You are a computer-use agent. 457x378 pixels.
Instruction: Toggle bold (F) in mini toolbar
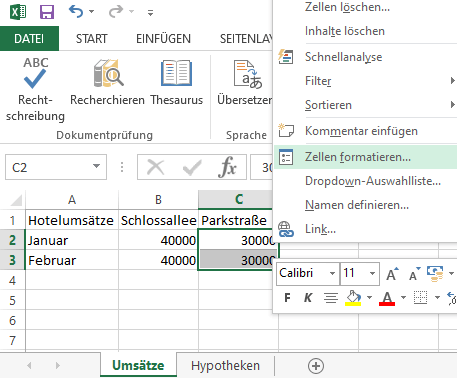pos(287,297)
